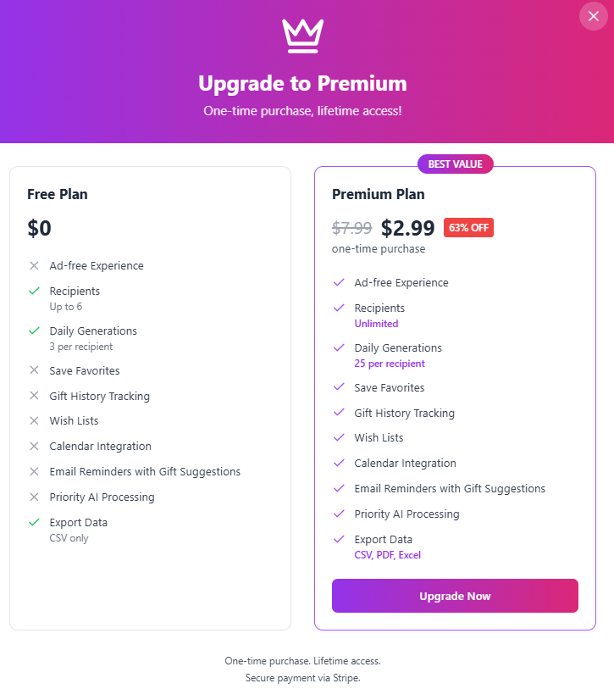
Task: Click the Free Plan heading
Action: [x=58, y=194]
